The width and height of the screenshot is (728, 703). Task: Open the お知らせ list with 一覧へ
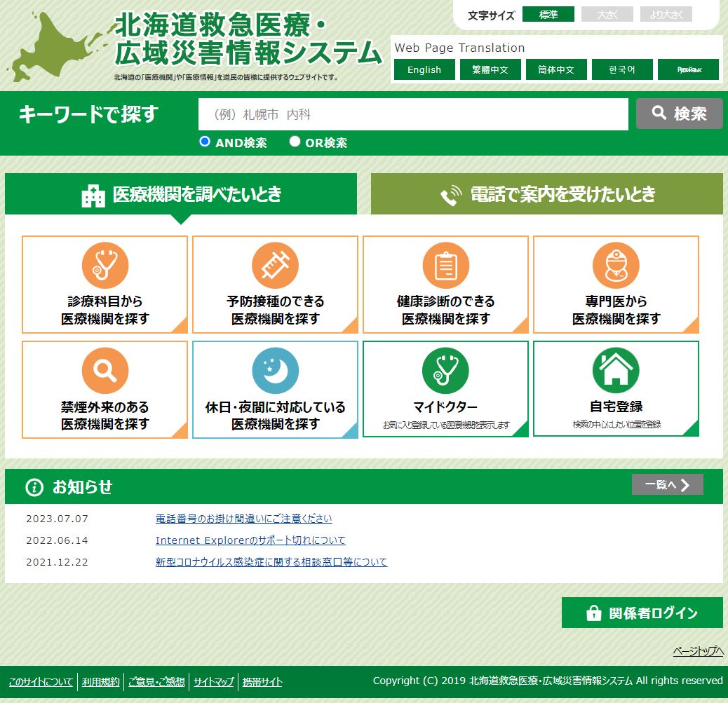click(x=667, y=484)
